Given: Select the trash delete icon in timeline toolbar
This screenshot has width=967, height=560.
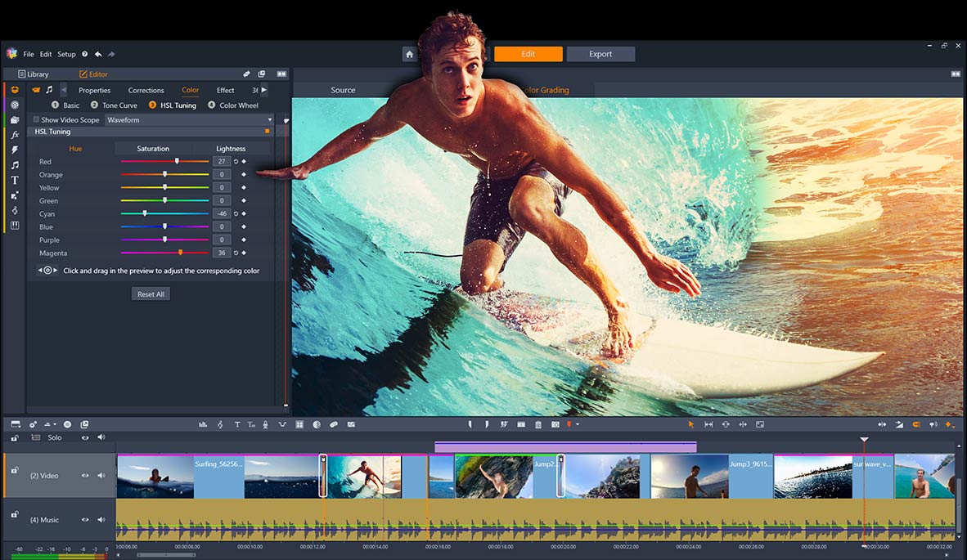Looking at the screenshot, I should pyautogui.click(x=538, y=424).
